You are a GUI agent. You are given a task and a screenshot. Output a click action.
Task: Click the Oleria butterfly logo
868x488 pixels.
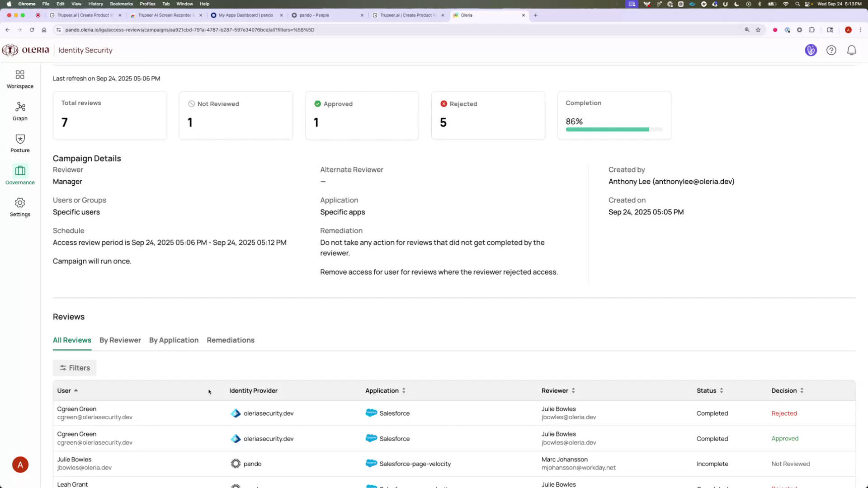click(x=9, y=50)
